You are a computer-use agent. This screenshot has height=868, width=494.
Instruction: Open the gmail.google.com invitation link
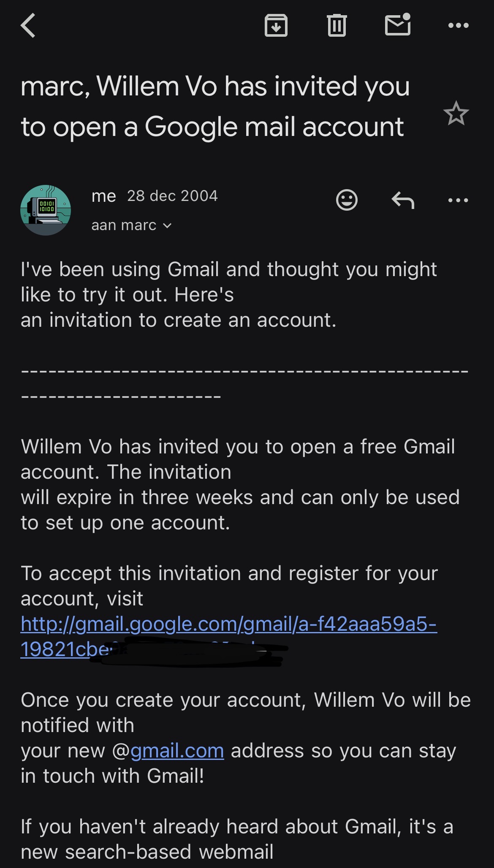[228, 624]
